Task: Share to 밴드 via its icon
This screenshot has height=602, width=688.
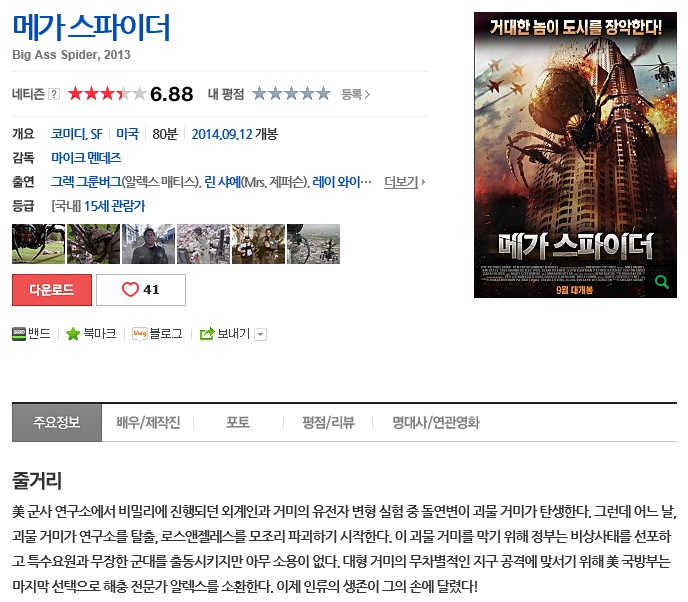Action: (19, 334)
